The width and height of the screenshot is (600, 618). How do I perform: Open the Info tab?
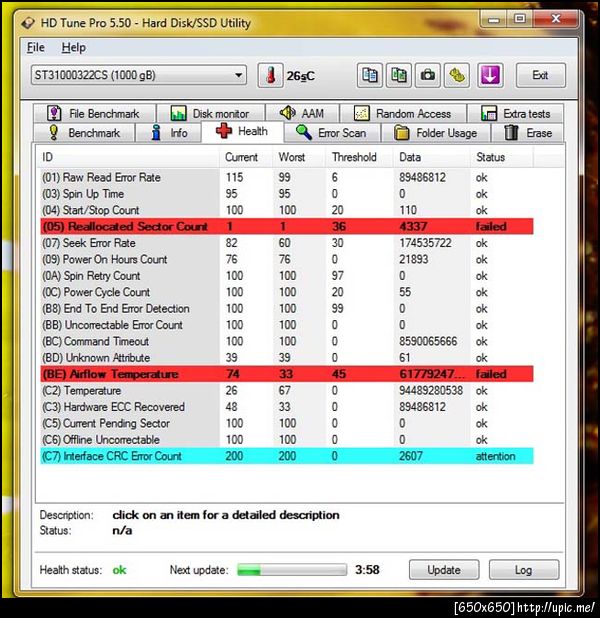[169, 133]
